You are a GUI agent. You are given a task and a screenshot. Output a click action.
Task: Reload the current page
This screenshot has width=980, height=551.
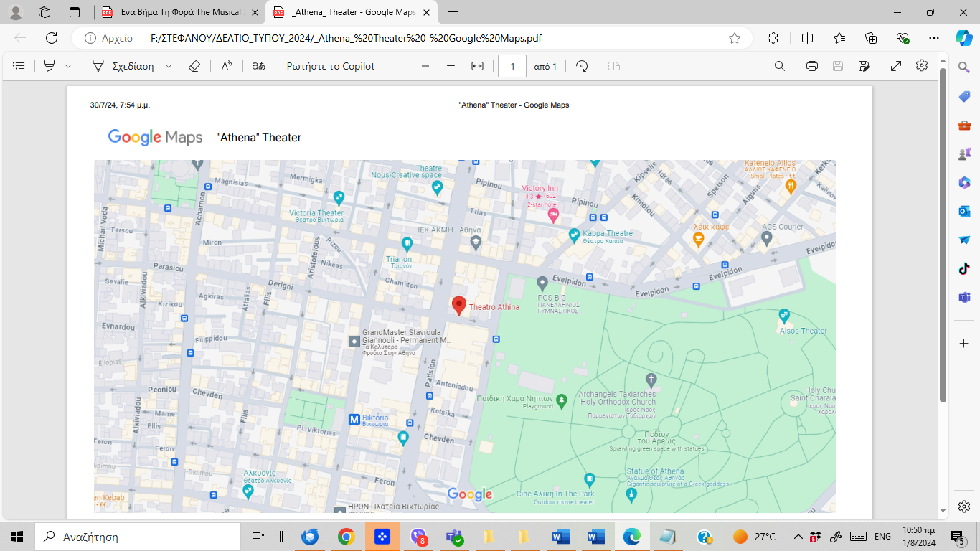pyautogui.click(x=52, y=38)
